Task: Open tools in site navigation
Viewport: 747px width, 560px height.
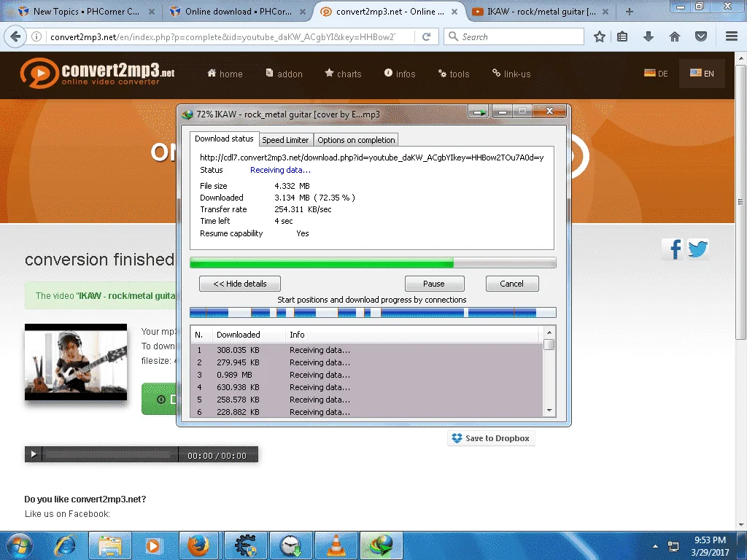Action: 454,74
